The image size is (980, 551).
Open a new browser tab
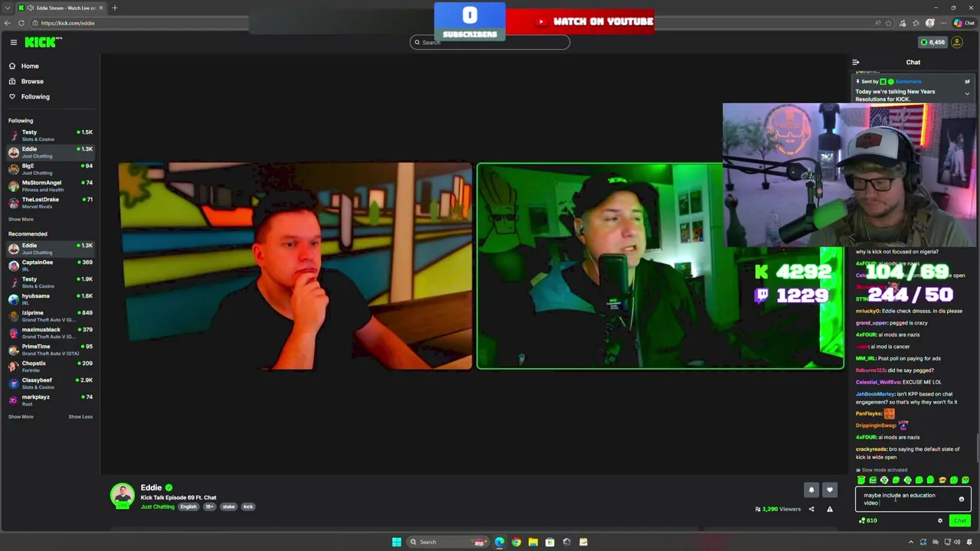(x=115, y=8)
